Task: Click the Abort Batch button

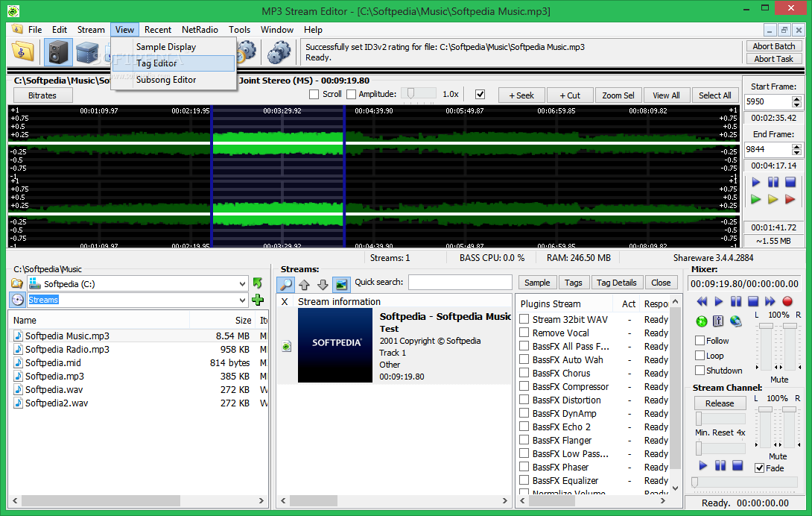Action: [774, 46]
